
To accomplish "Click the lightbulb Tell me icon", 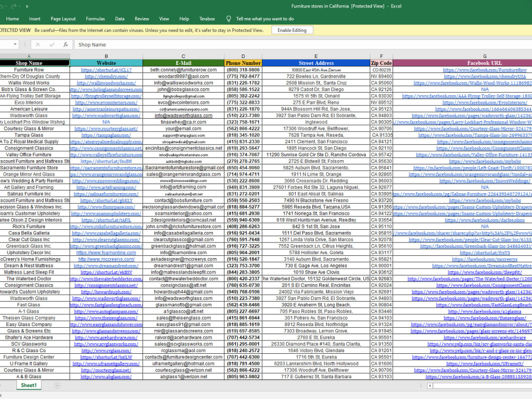I will [x=229, y=19].
